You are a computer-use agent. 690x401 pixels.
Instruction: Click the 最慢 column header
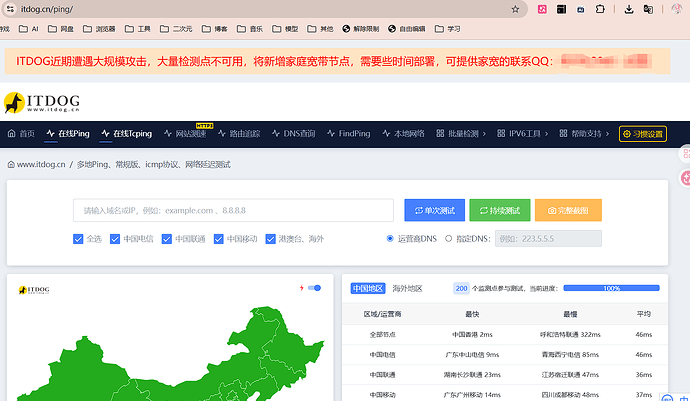click(570, 314)
